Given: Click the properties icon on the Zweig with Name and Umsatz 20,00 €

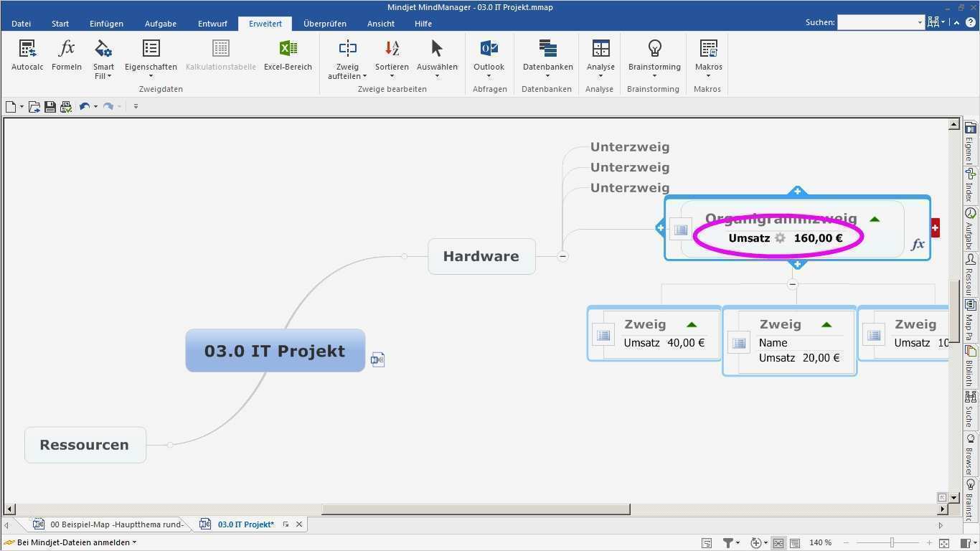Looking at the screenshot, I should click(x=739, y=342).
